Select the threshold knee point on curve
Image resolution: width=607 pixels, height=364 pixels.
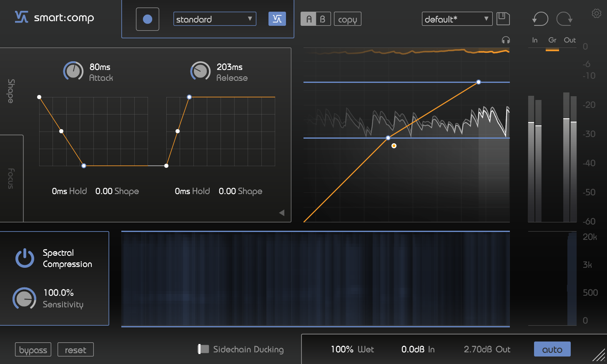coord(388,138)
